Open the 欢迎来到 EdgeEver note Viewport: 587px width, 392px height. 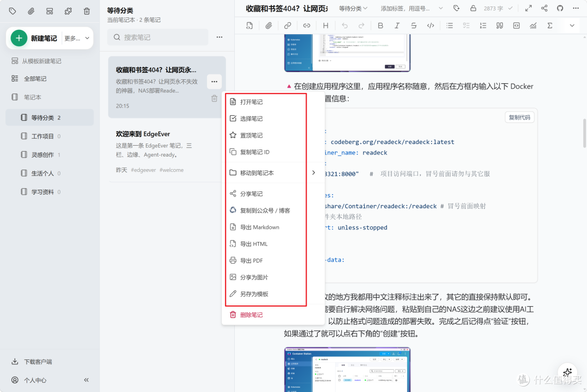tap(165, 152)
